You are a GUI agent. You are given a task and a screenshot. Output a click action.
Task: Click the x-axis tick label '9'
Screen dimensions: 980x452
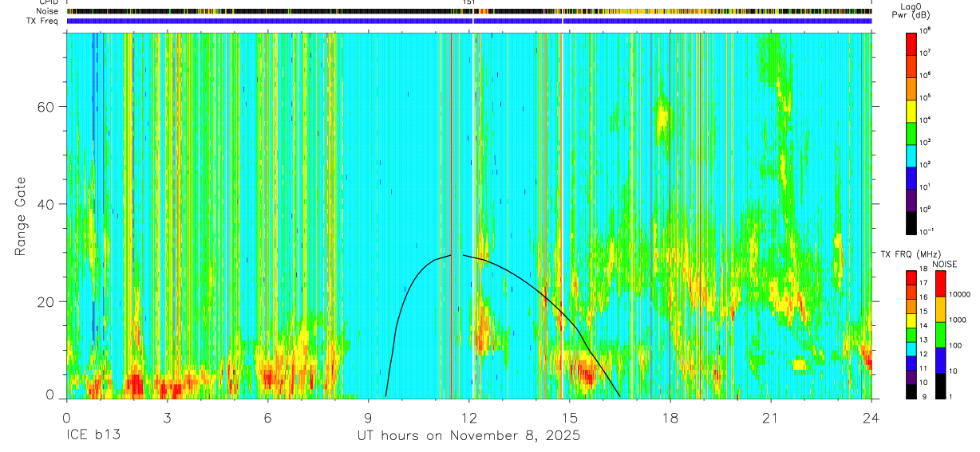(x=369, y=418)
